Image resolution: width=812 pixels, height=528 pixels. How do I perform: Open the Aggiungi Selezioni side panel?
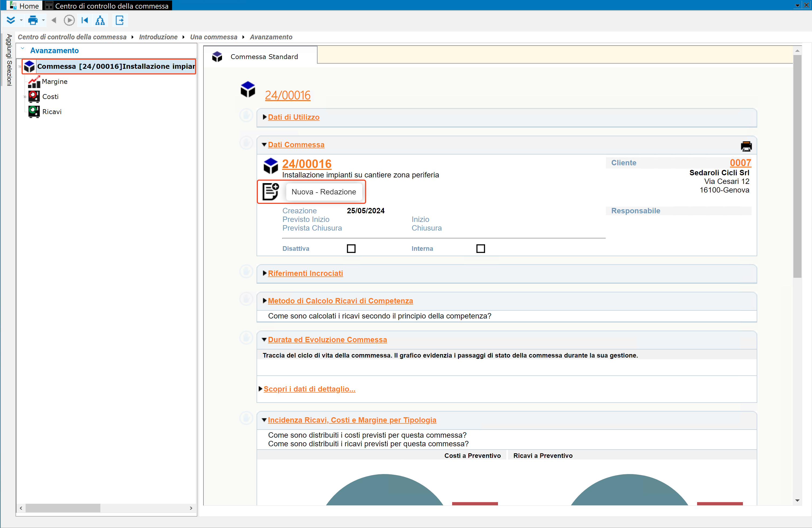(x=9, y=60)
